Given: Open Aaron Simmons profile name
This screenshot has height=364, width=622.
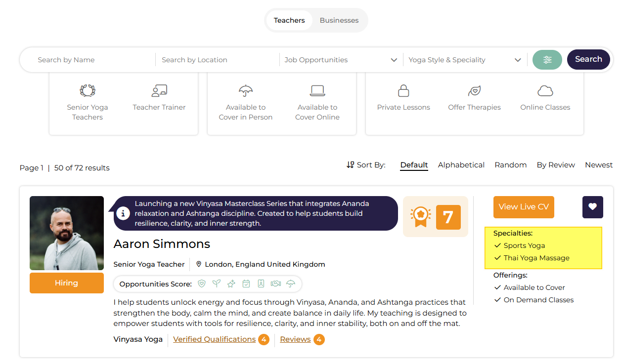Looking at the screenshot, I should [162, 244].
